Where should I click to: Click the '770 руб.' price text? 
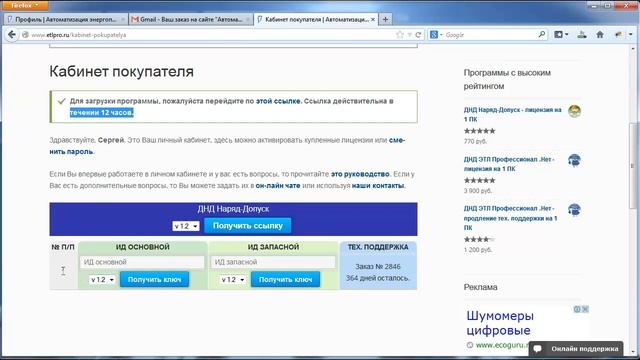[x=475, y=141]
